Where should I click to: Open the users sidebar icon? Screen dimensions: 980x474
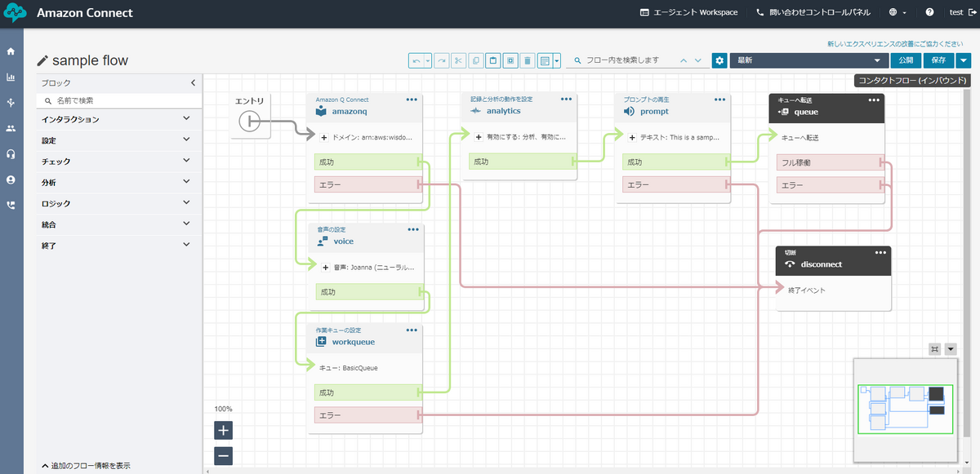[x=11, y=128]
